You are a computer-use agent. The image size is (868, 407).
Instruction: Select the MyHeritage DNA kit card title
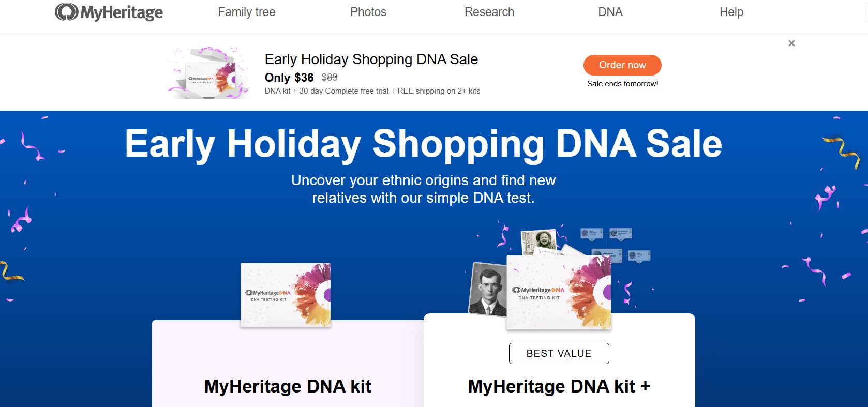click(288, 386)
